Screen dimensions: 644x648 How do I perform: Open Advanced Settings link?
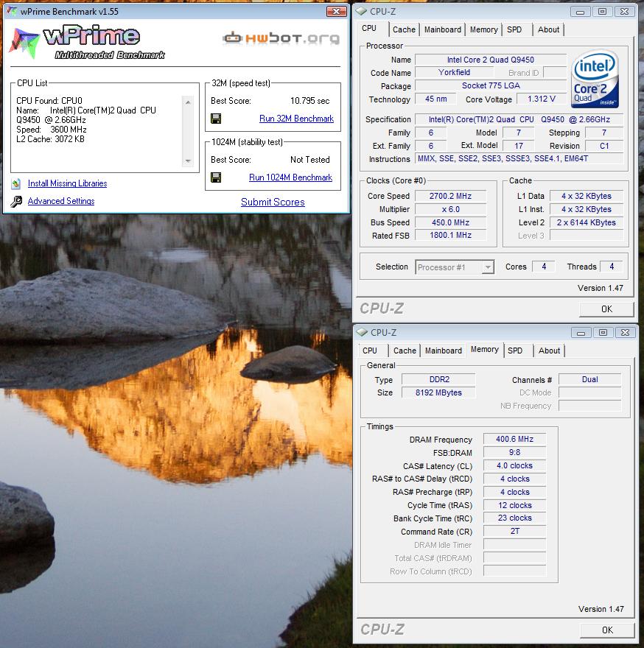tap(61, 201)
